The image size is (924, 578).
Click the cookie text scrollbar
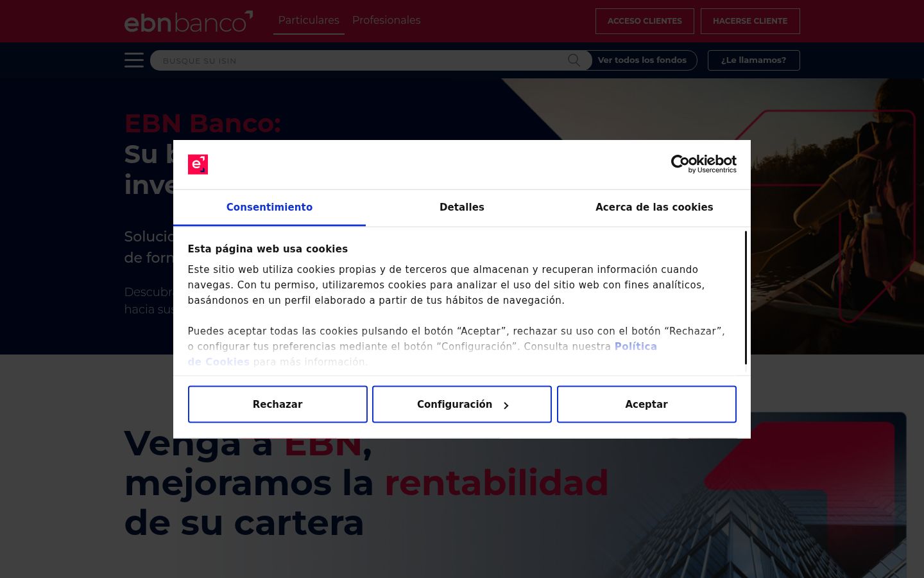pos(746,298)
